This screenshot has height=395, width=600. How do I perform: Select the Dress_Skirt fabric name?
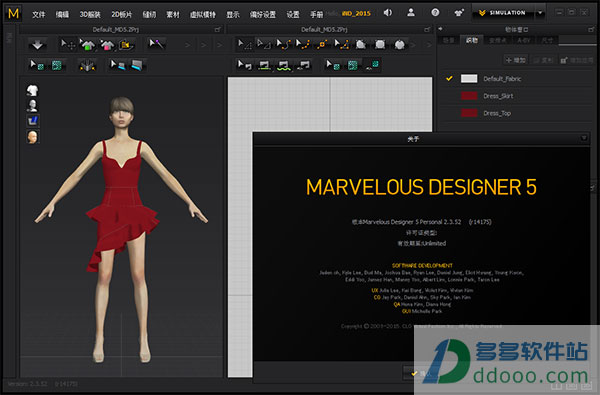point(498,96)
